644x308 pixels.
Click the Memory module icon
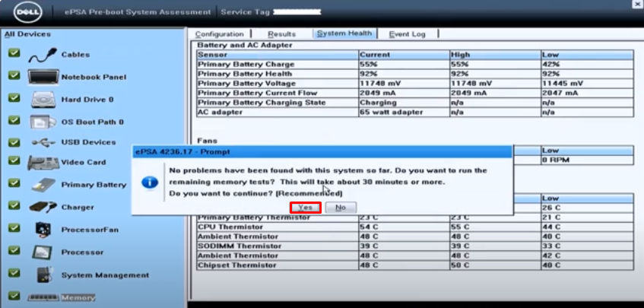tap(43, 297)
